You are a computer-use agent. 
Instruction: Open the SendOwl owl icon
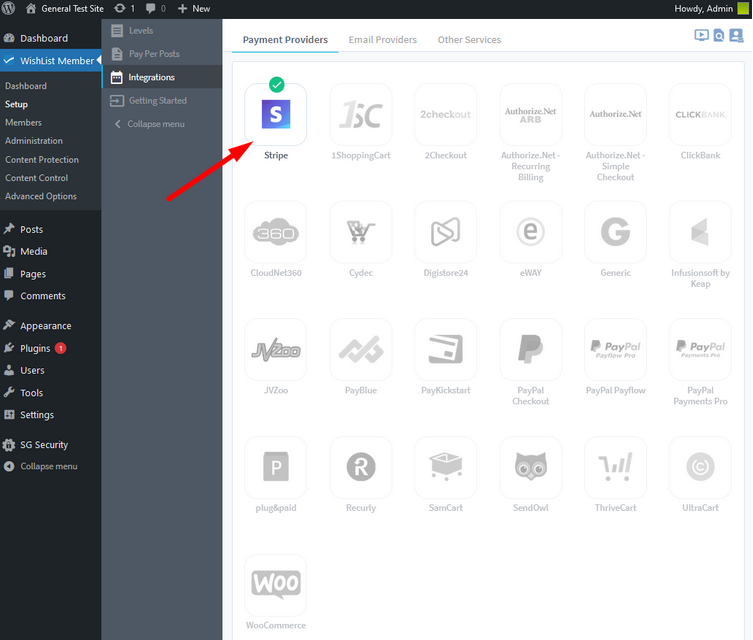coord(531,468)
